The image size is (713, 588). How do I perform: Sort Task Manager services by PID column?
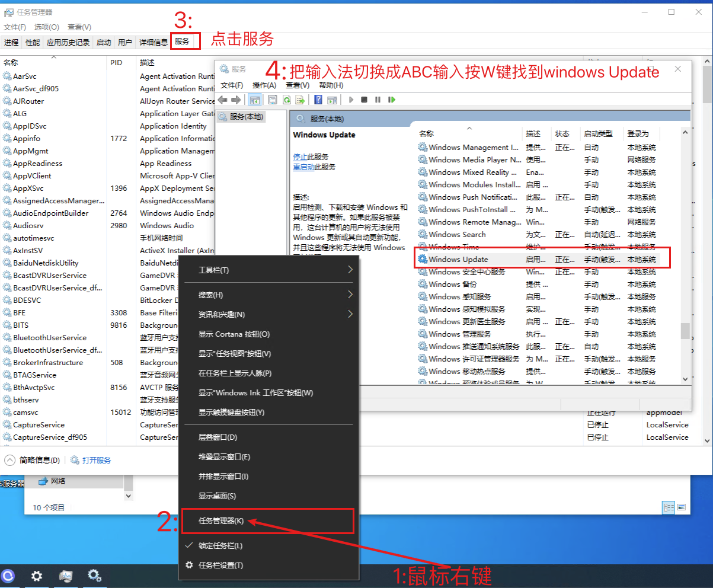122,62
